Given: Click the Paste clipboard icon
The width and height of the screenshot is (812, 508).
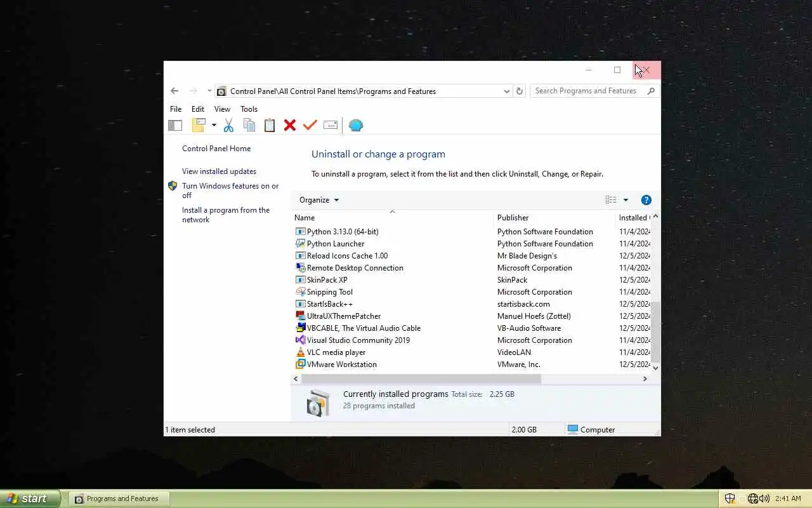Looking at the screenshot, I should [270, 125].
